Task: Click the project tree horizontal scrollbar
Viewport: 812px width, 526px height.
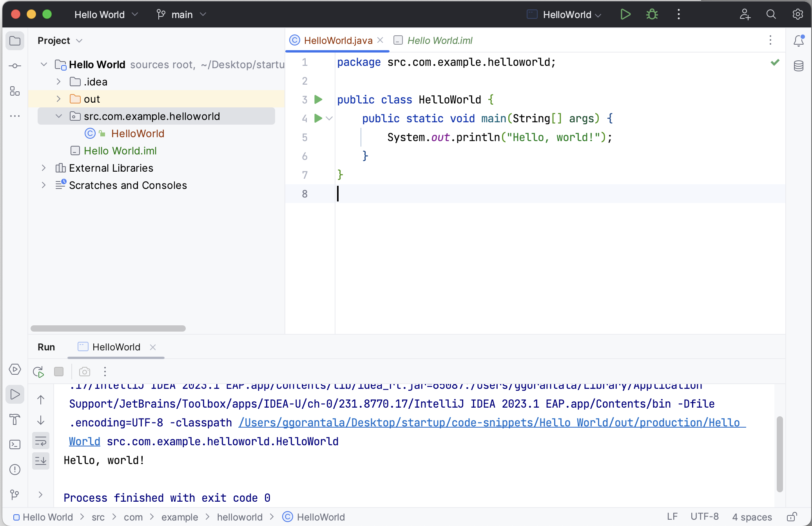Action: pyautogui.click(x=108, y=328)
